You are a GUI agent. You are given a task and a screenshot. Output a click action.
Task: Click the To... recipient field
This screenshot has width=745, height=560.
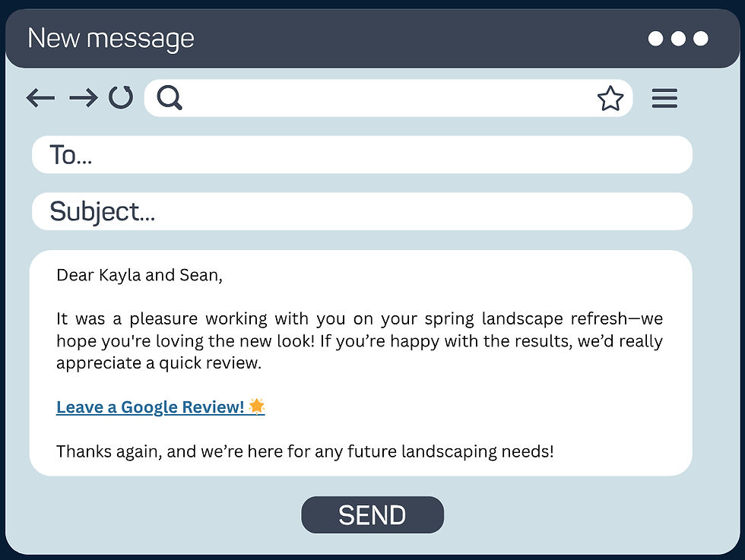coord(362,155)
